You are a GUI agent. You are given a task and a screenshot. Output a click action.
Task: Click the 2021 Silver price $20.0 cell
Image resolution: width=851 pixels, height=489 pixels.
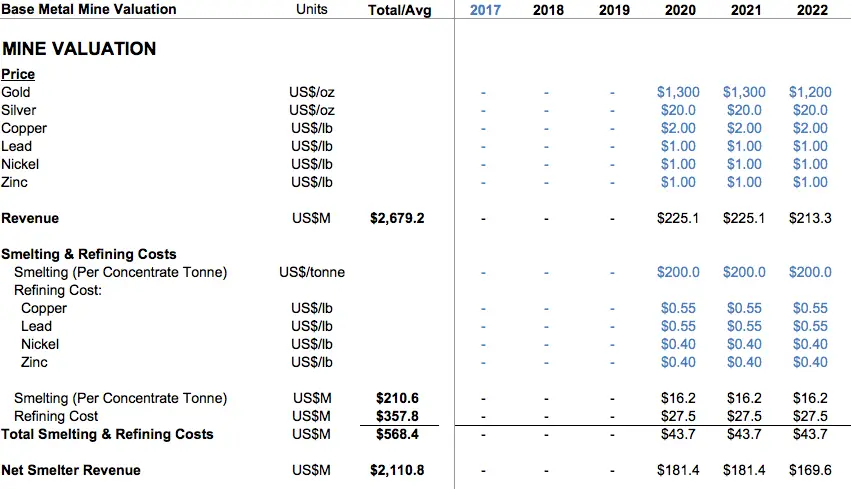tap(744, 110)
